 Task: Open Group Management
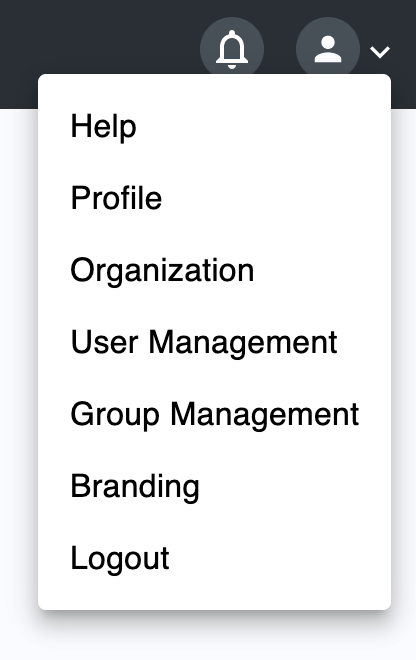click(x=214, y=414)
